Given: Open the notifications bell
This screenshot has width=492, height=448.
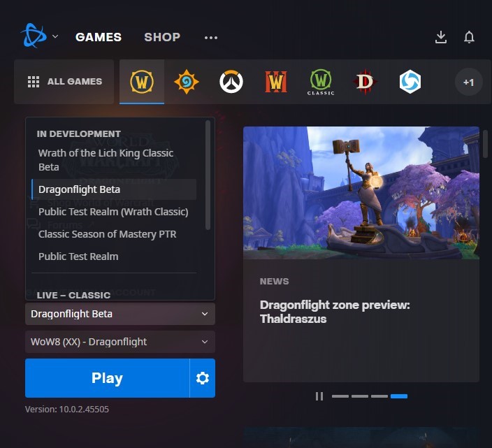Looking at the screenshot, I should (469, 37).
